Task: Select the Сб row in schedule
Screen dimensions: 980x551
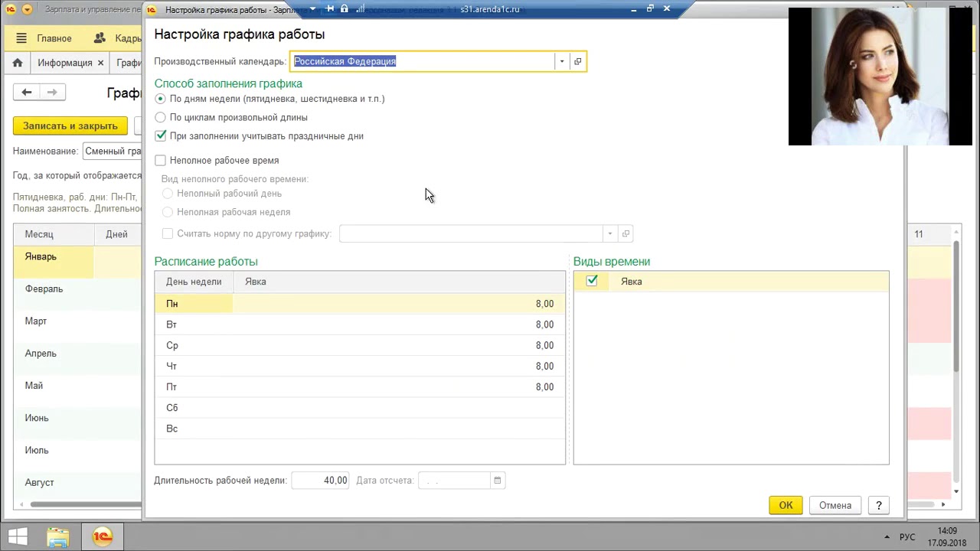Action: [x=360, y=407]
